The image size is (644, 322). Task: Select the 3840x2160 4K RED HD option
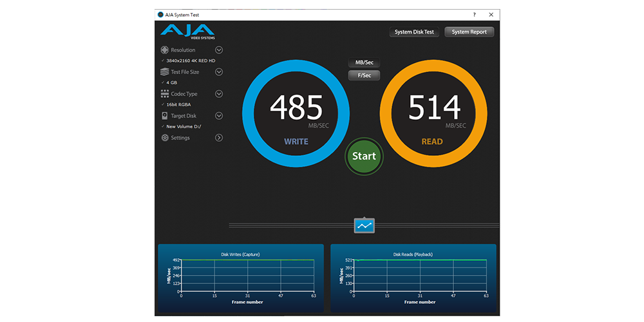tap(190, 61)
